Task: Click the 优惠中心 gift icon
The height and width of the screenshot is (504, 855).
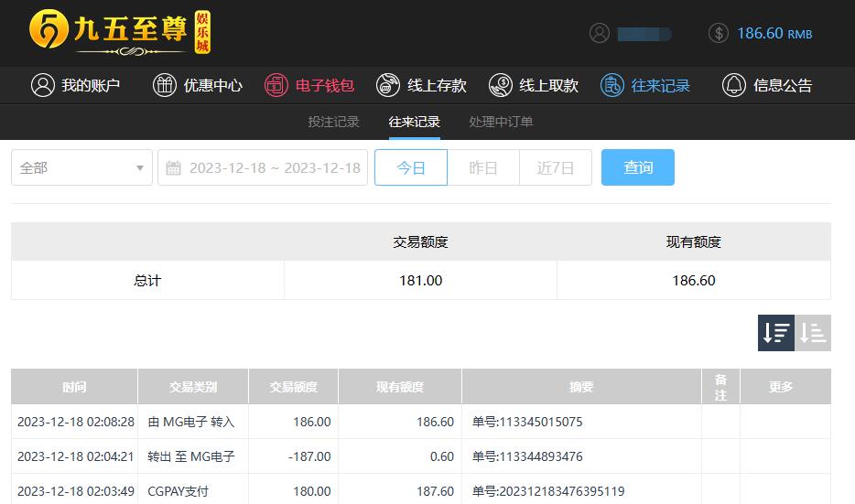Action: pos(165,85)
